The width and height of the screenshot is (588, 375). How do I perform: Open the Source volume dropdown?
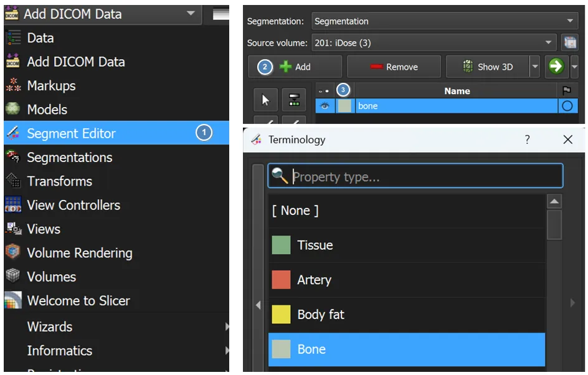point(434,43)
